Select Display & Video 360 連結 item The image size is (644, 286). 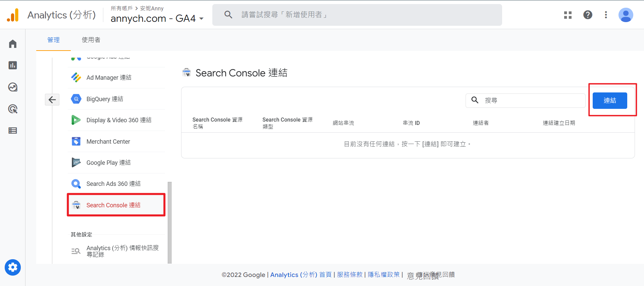click(116, 120)
